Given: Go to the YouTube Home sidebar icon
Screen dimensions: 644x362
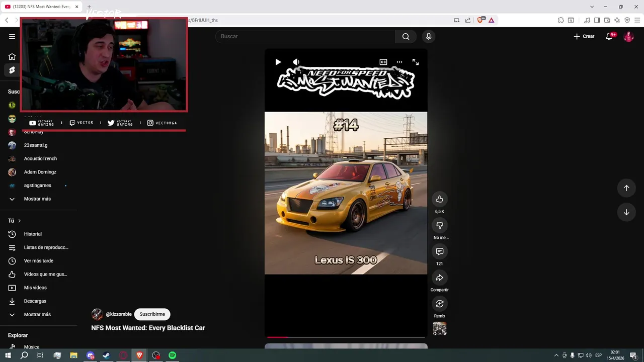Looking at the screenshot, I should coord(12,57).
